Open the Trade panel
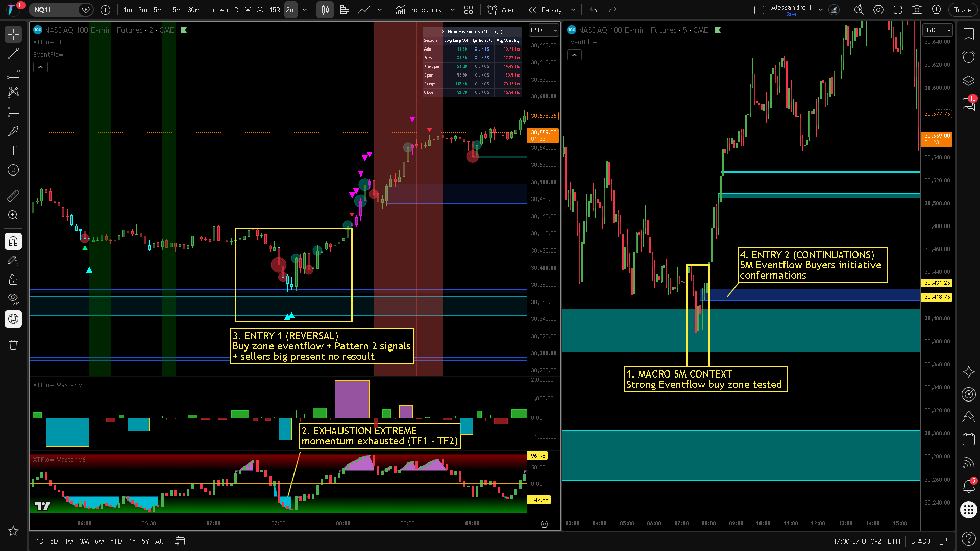 [963, 10]
